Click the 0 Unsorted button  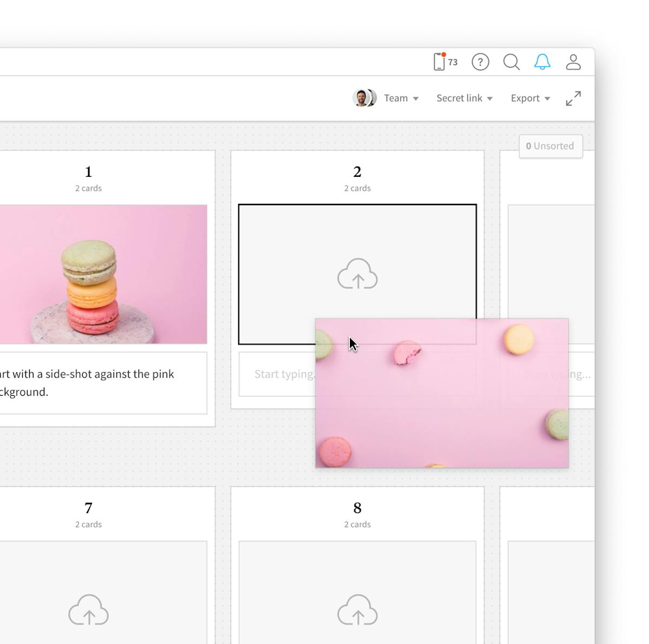pyautogui.click(x=551, y=146)
